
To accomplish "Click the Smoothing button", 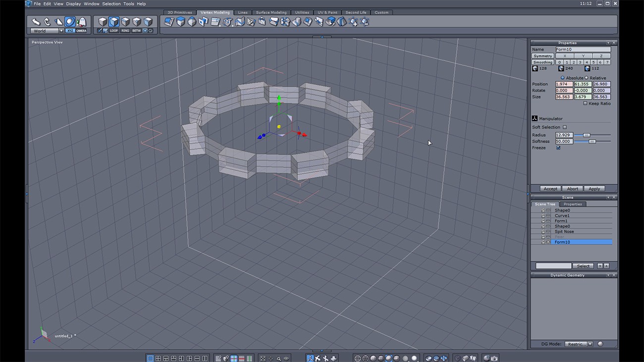I will 543,62.
